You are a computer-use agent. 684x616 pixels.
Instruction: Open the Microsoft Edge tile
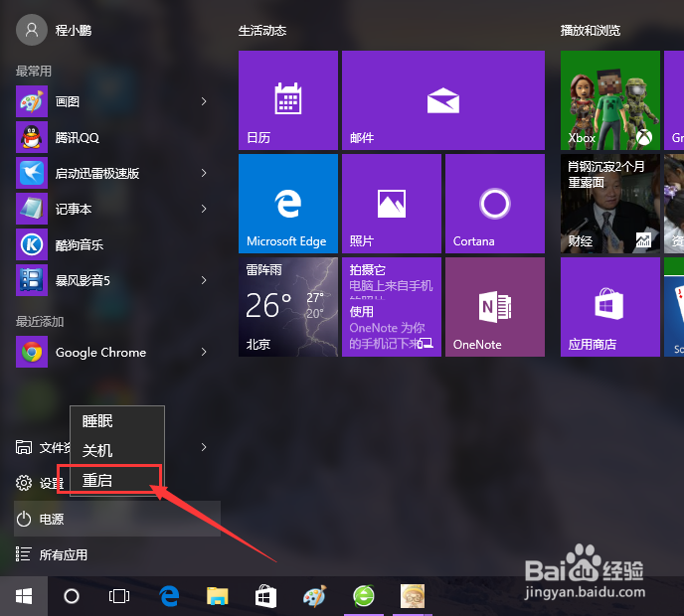288,204
